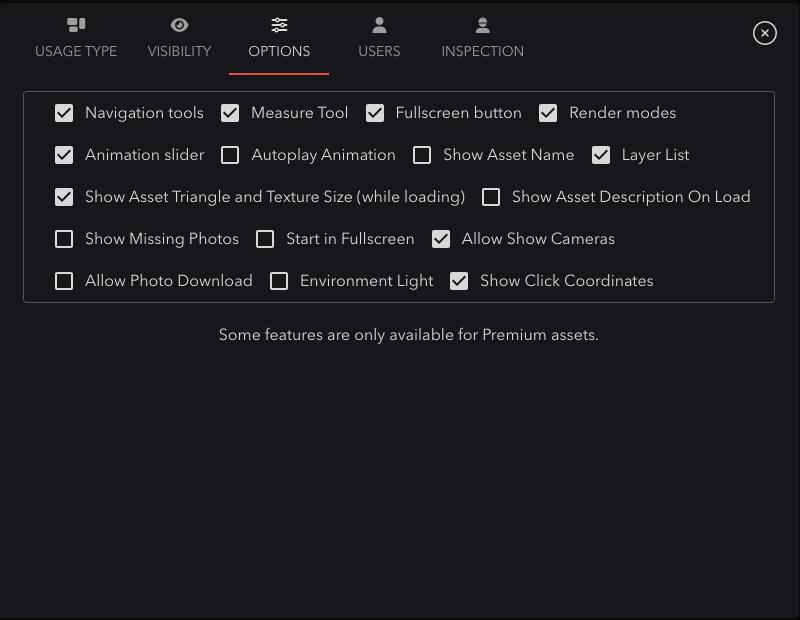
Task: Check the Show Asset Name box
Action: coord(422,155)
